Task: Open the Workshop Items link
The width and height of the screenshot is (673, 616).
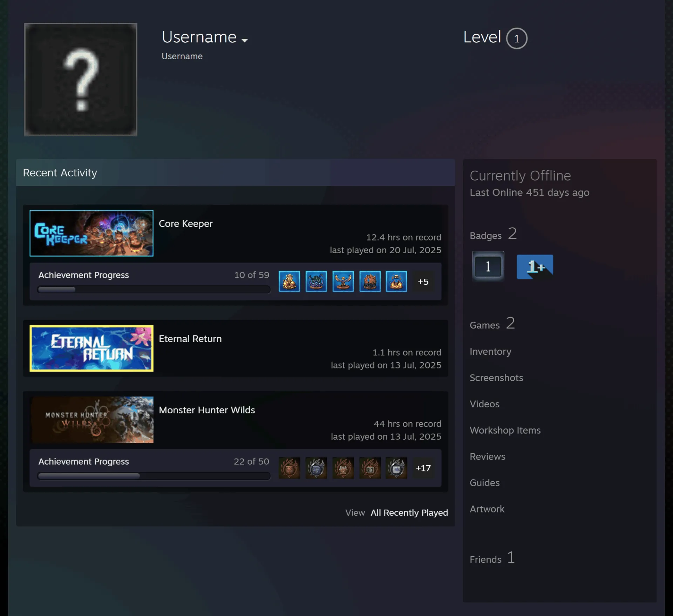Action: 505,430
